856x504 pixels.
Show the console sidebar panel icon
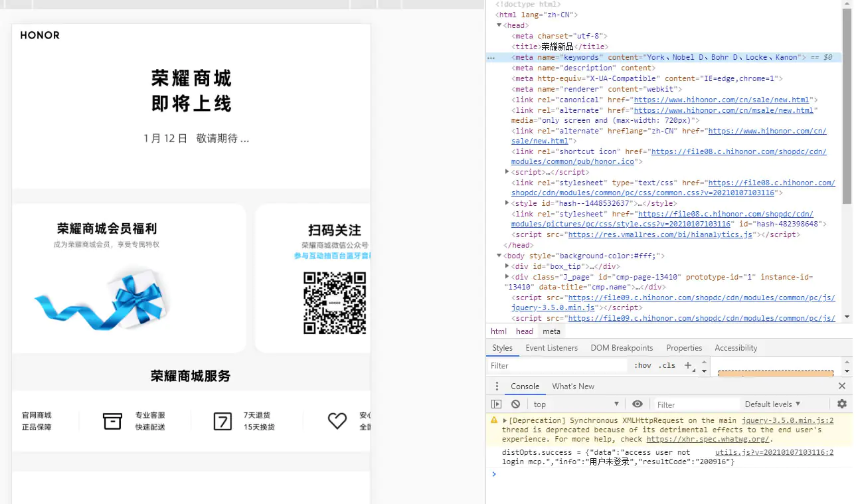click(x=496, y=404)
